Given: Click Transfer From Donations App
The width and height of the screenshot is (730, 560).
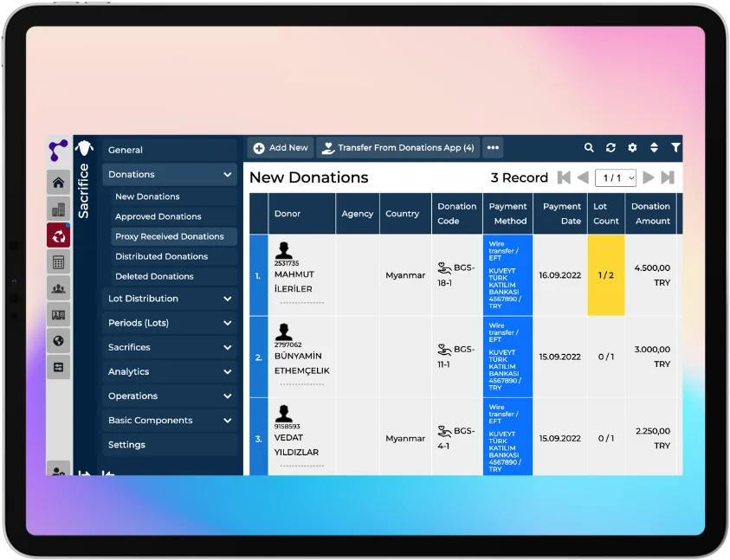Looking at the screenshot, I should pos(397,147).
